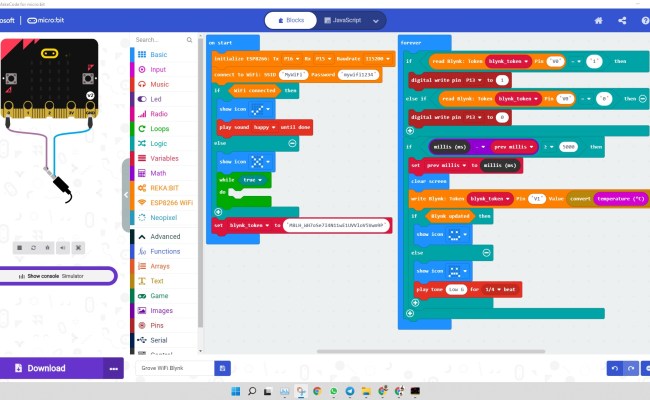Mute the simulator audio

pos(63,248)
